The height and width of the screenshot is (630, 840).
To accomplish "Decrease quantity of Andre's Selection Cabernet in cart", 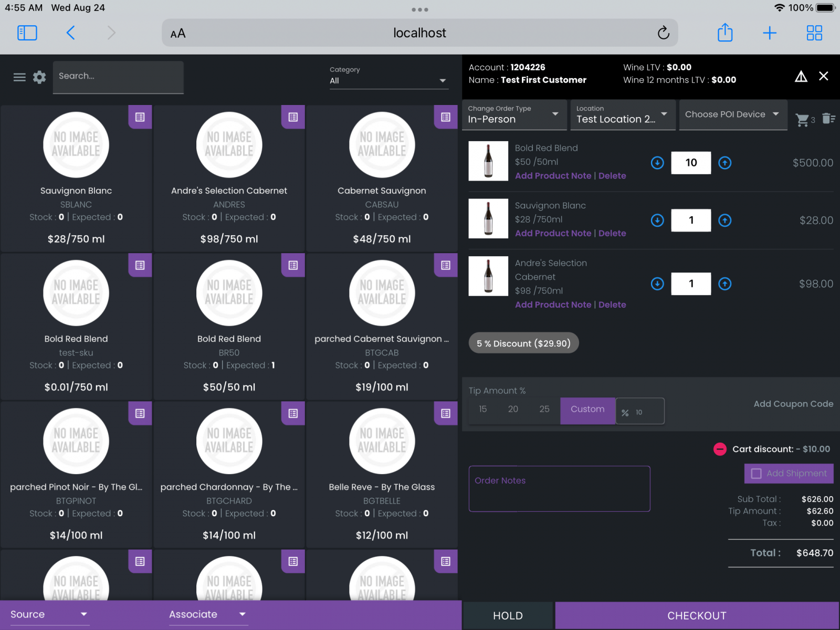I will pyautogui.click(x=657, y=284).
